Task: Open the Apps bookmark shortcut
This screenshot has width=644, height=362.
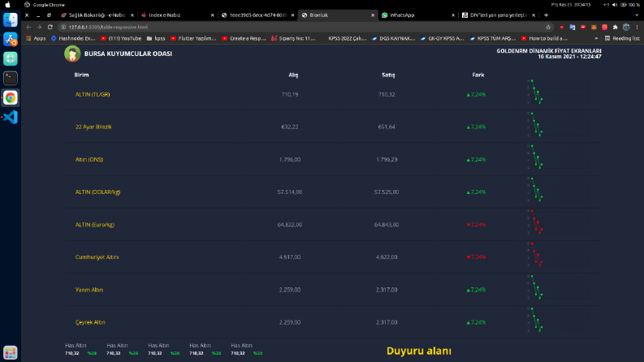Action: coord(36,38)
